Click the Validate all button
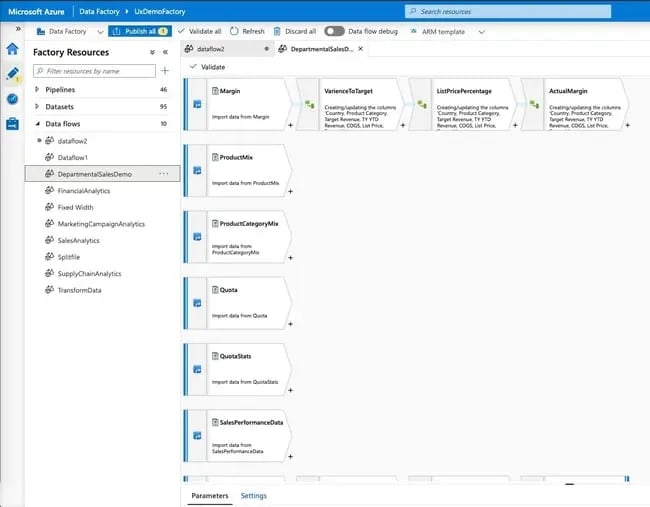Viewport: 650px width, 507px height. point(200,31)
